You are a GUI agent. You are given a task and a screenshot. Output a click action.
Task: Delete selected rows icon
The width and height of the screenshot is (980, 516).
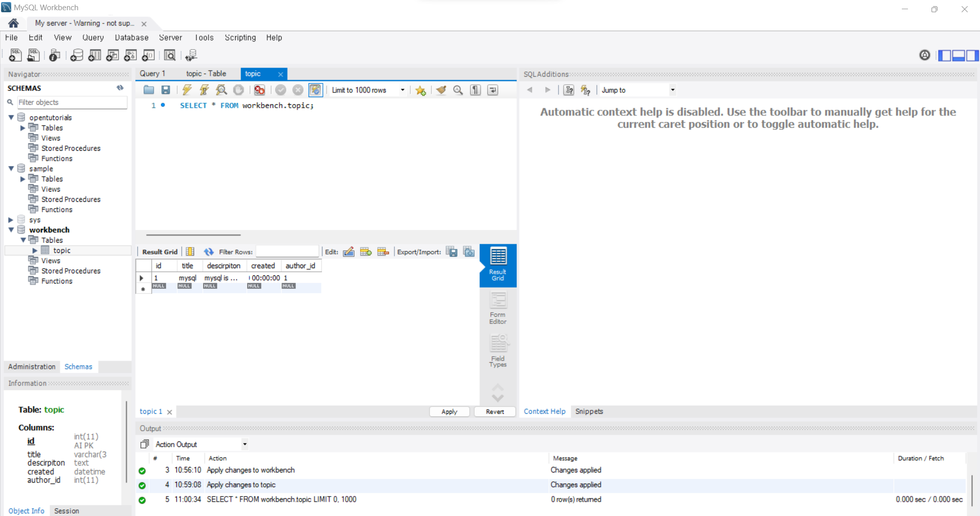tap(383, 251)
